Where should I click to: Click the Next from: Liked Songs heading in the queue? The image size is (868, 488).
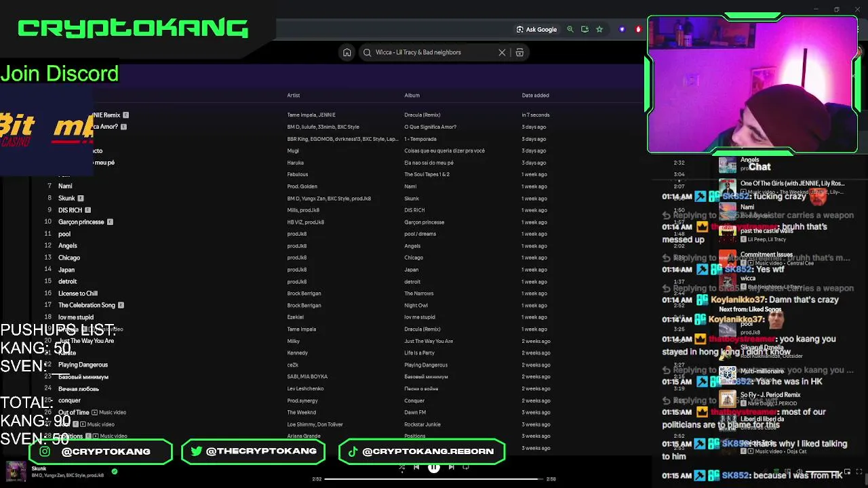pyautogui.click(x=750, y=310)
